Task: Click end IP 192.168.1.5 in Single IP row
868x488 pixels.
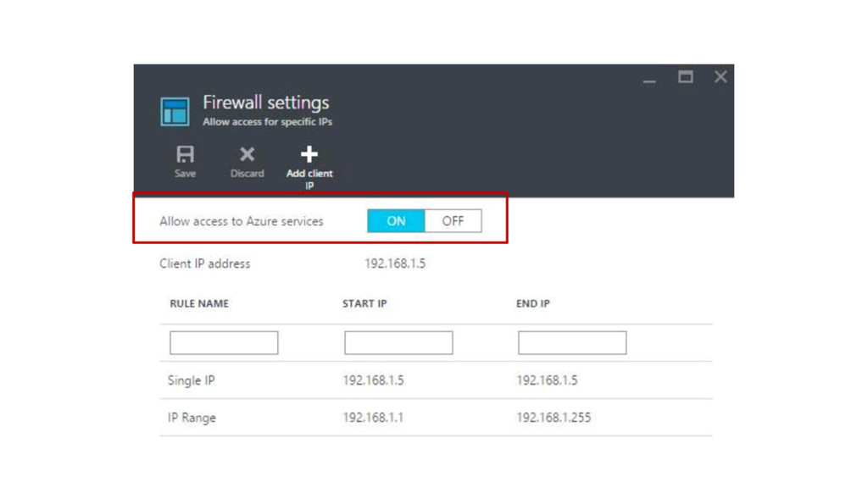Action: coord(547,380)
